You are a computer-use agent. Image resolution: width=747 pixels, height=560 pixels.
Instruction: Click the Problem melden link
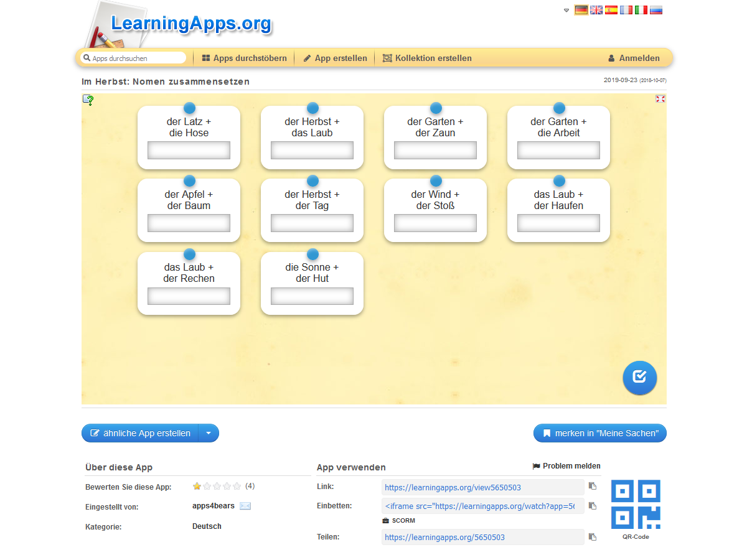point(566,466)
